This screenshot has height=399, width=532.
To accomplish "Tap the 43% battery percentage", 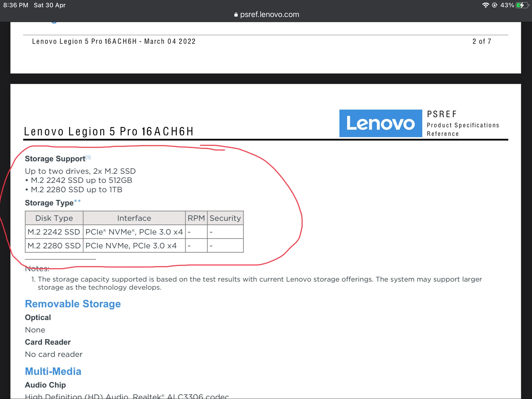I will point(507,5).
